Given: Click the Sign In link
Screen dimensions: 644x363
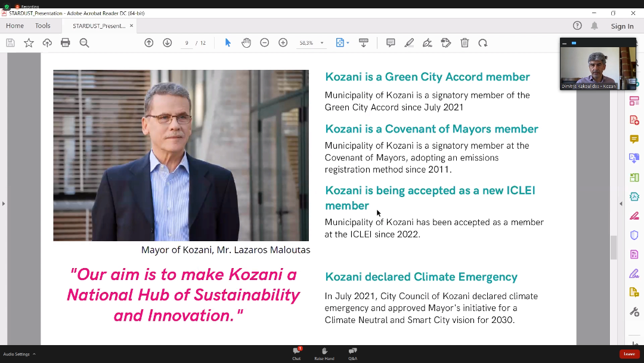Looking at the screenshot, I should click(x=622, y=26).
